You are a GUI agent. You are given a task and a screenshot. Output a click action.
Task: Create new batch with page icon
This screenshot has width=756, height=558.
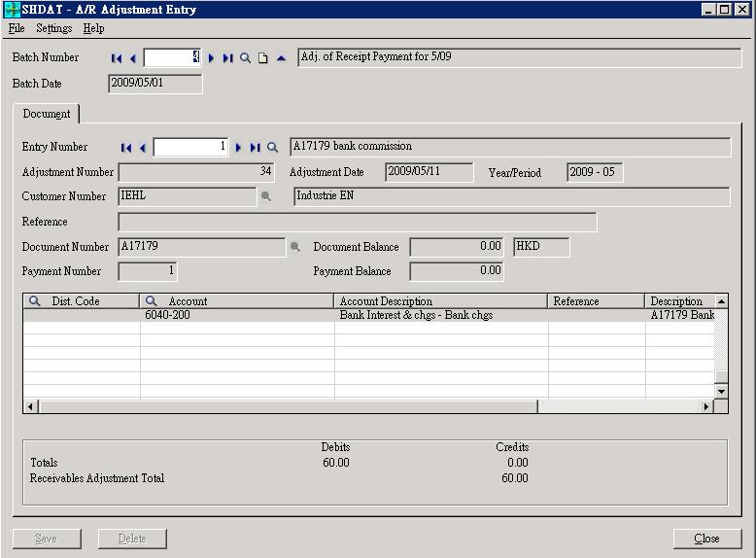pyautogui.click(x=262, y=58)
